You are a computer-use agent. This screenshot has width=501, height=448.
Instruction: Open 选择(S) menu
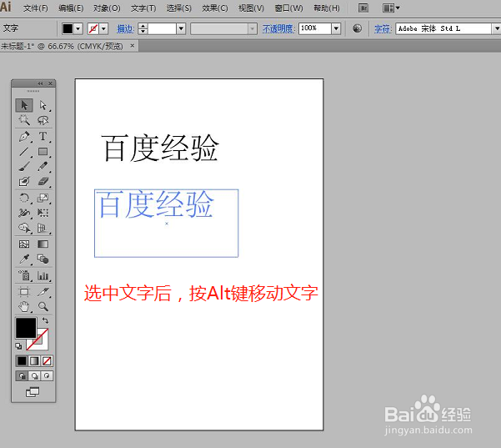point(179,8)
